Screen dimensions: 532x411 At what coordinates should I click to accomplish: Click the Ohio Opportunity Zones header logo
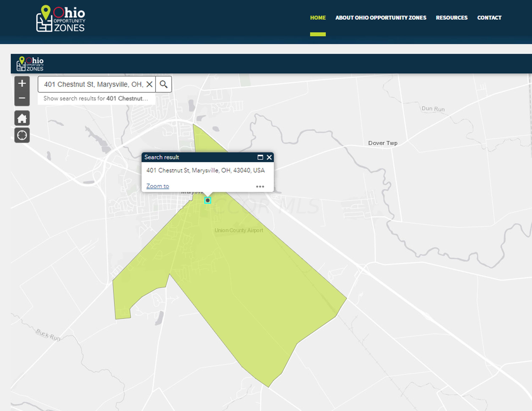tap(61, 18)
